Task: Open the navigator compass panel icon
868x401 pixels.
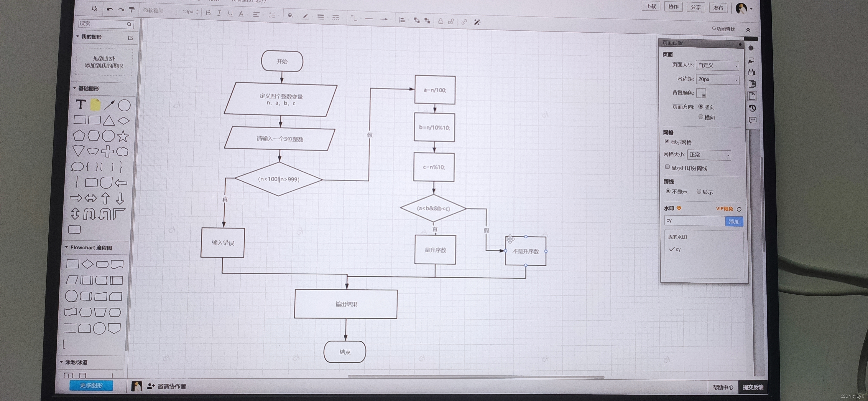Action: click(x=751, y=48)
